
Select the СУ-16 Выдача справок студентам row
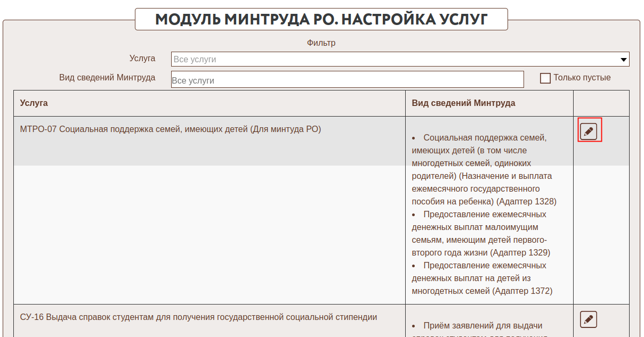pos(198,317)
